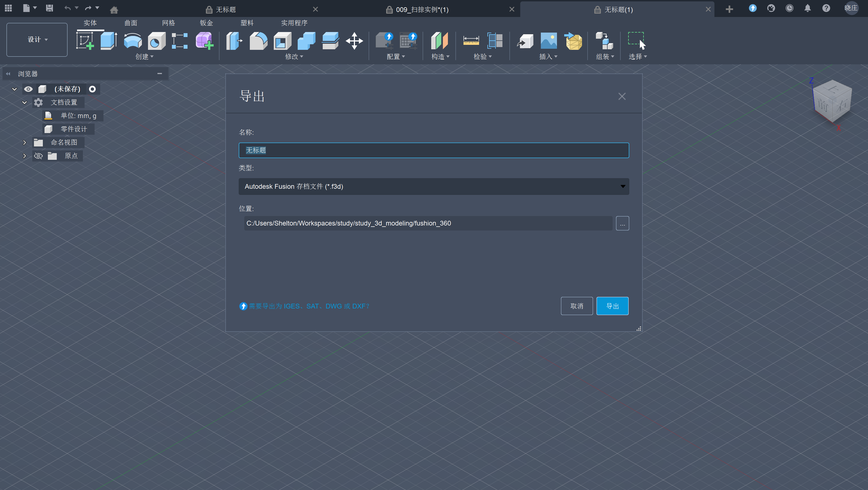This screenshot has width=868, height=490.
Task: Toggle visibility eye of unsaved component
Action: point(28,89)
